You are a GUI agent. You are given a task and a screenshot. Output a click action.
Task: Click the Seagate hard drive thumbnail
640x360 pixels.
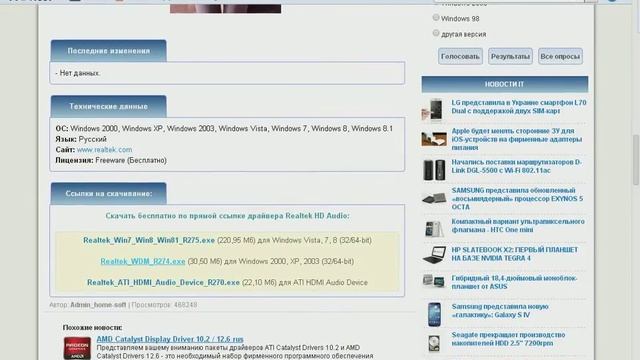click(434, 343)
